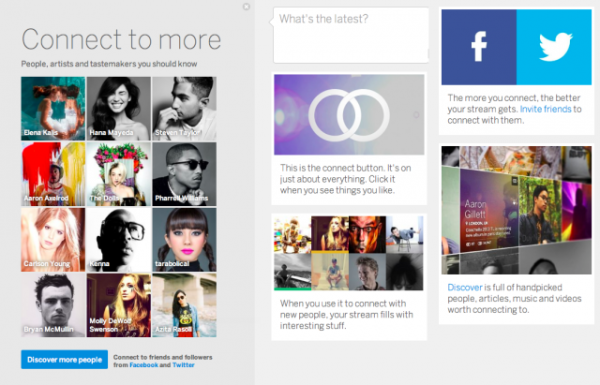Screen dimensions: 600x385
Task: Open the Facebook link under Connect to friends
Action: 143,365
